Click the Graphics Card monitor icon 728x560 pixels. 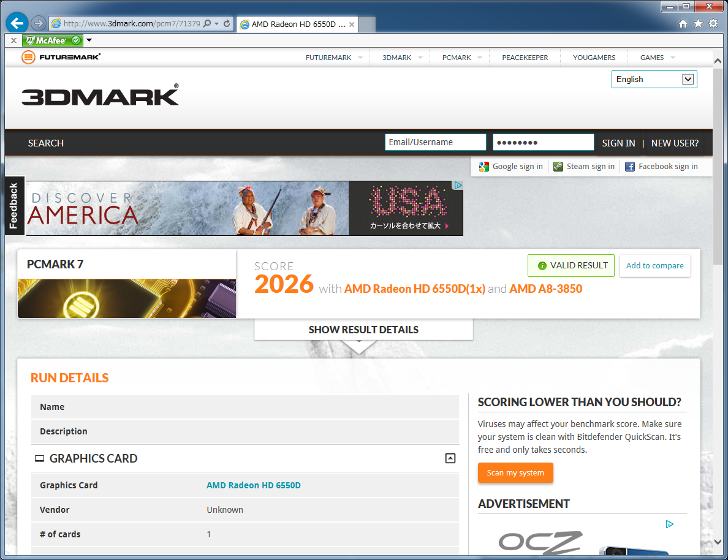coord(39,459)
